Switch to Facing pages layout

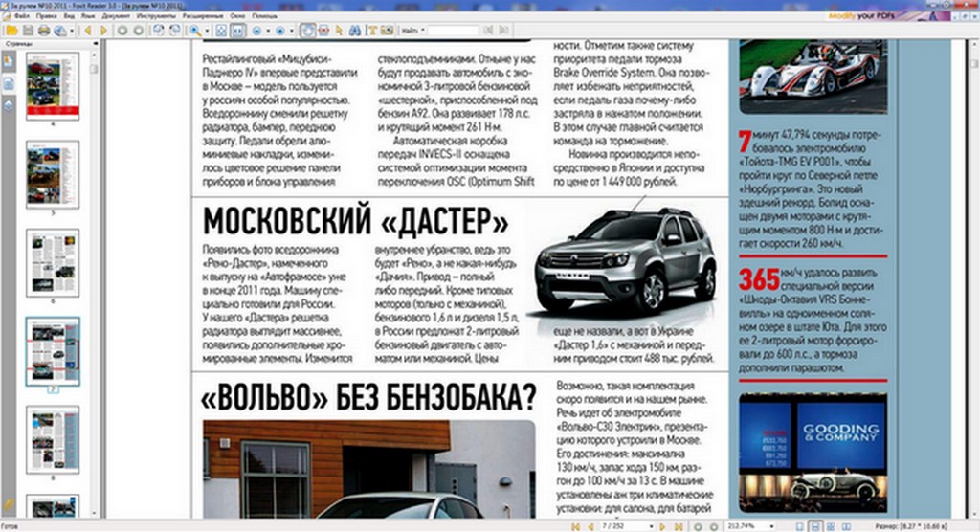(846, 526)
